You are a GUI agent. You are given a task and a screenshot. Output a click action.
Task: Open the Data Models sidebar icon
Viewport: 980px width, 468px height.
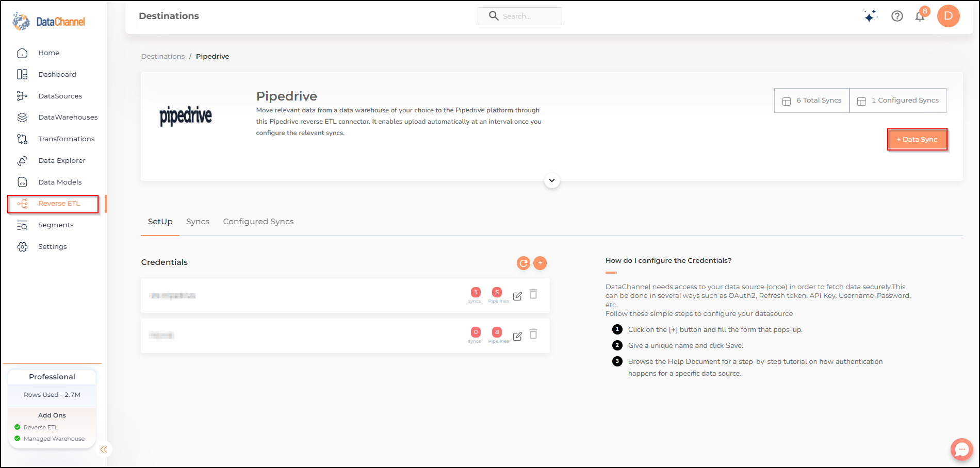pos(22,182)
